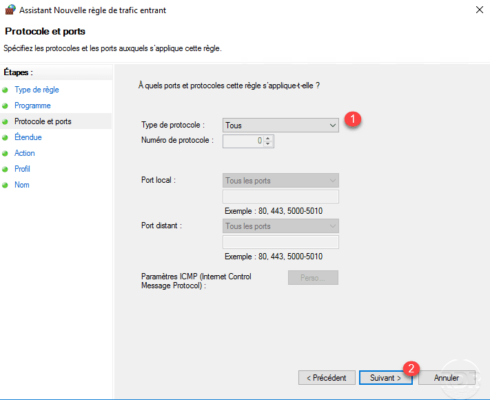This screenshot has height=400, width=490.
Task: Click the Précédent button
Action: point(327,378)
